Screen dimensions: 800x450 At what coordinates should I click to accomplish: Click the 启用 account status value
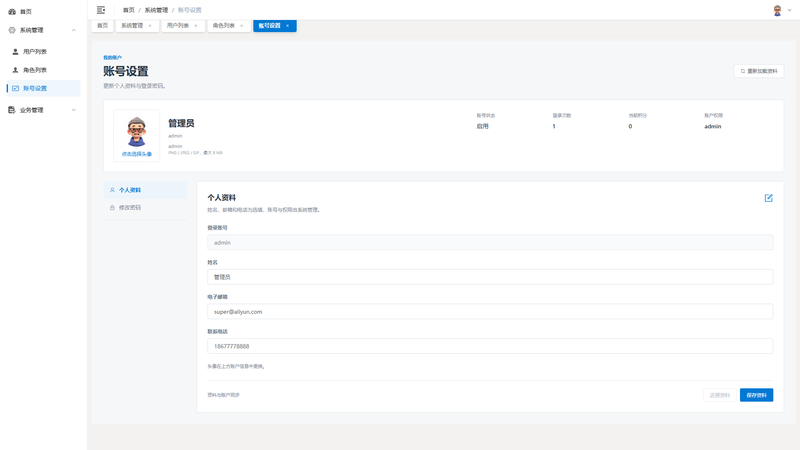point(482,126)
